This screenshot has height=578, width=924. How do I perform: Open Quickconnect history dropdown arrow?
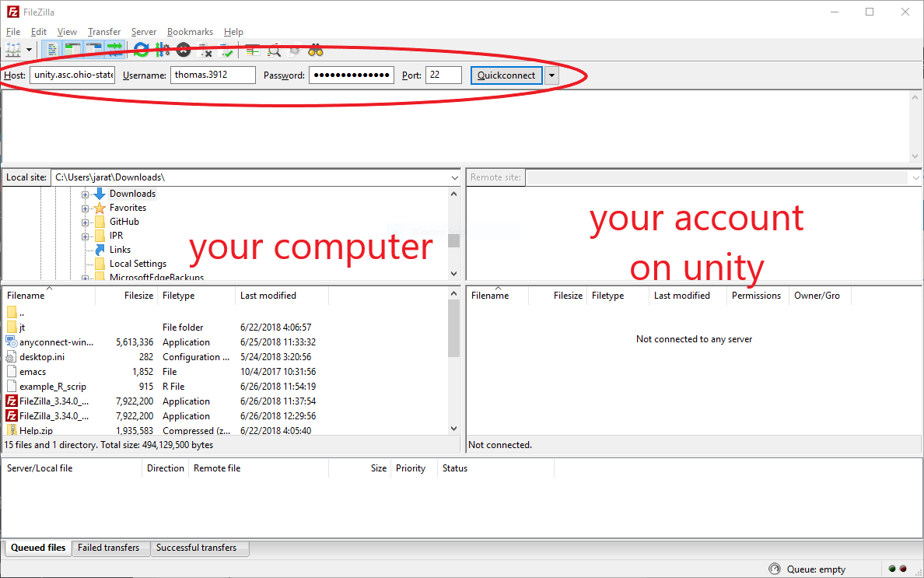[551, 75]
